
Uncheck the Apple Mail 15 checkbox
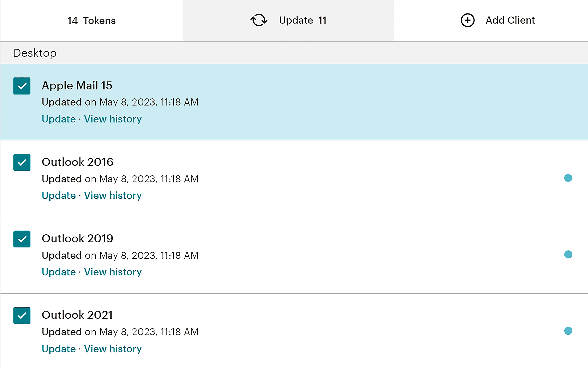click(x=22, y=86)
